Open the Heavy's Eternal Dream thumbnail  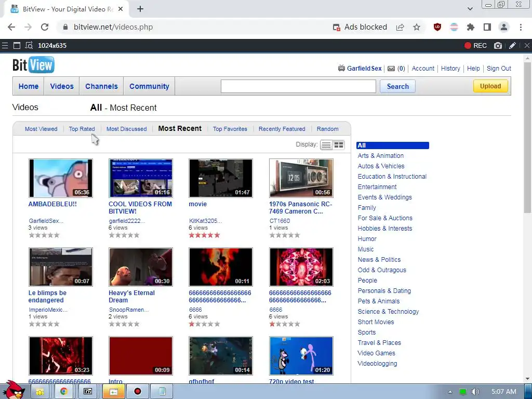[141, 267]
